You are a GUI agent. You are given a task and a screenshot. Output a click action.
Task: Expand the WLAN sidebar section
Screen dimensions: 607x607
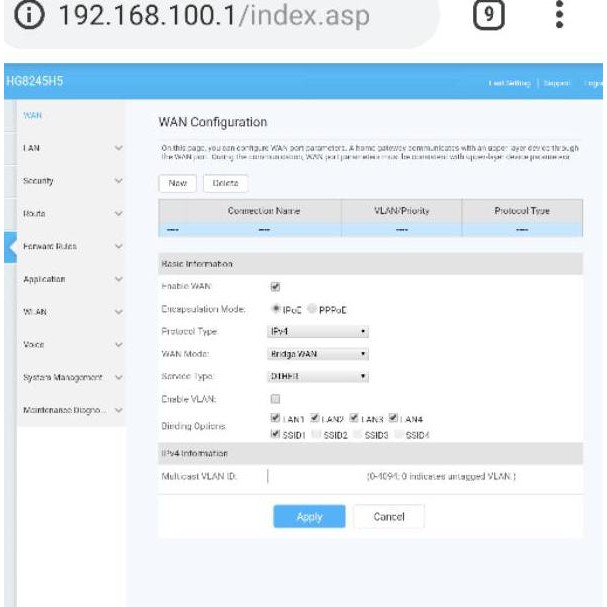[x=70, y=312]
